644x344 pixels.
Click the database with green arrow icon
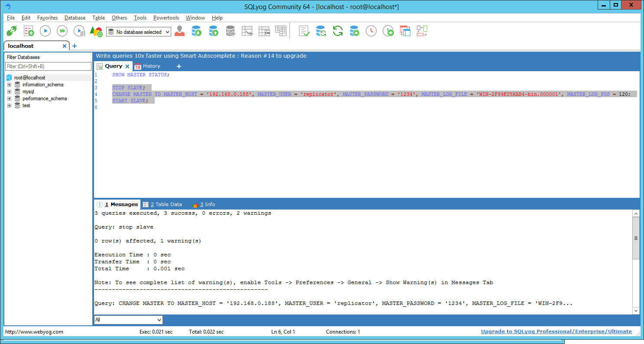click(x=355, y=31)
